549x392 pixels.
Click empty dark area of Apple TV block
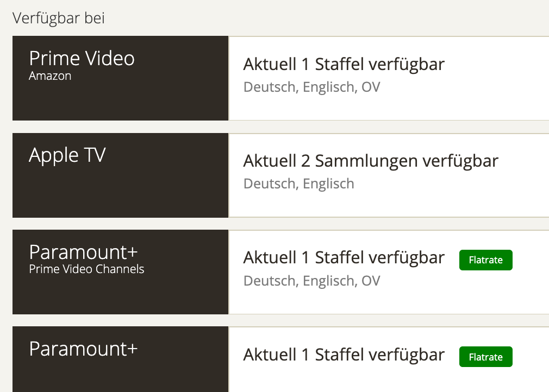pos(120,193)
